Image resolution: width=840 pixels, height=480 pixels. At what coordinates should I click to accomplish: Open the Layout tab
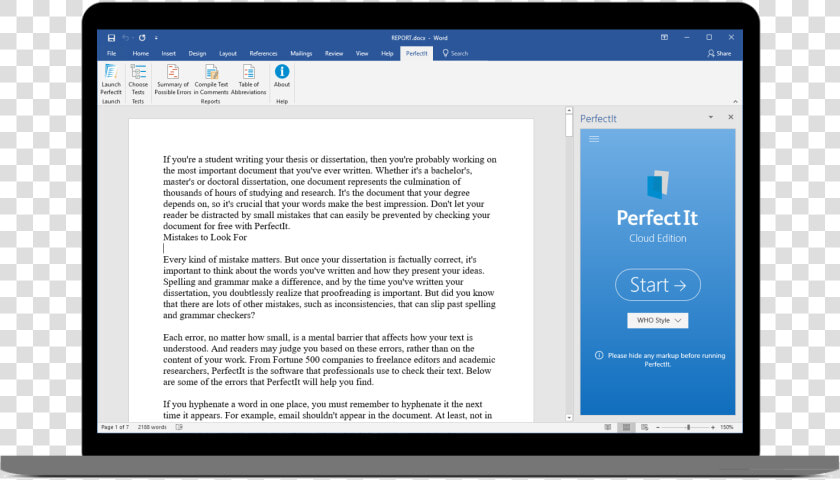coord(228,54)
